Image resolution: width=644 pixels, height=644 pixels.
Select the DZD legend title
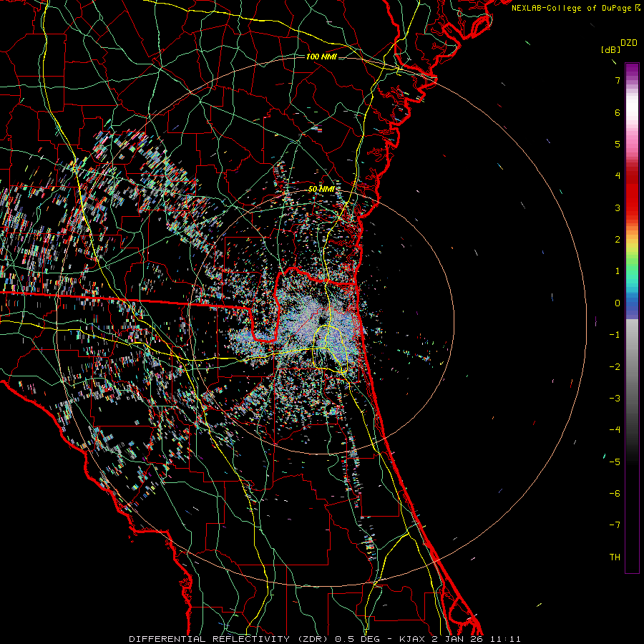coord(628,43)
